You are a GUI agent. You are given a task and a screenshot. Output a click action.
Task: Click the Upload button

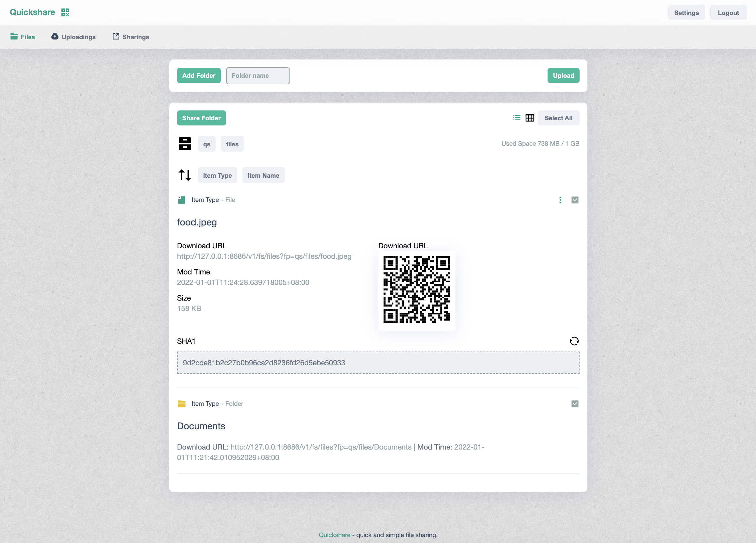point(563,76)
